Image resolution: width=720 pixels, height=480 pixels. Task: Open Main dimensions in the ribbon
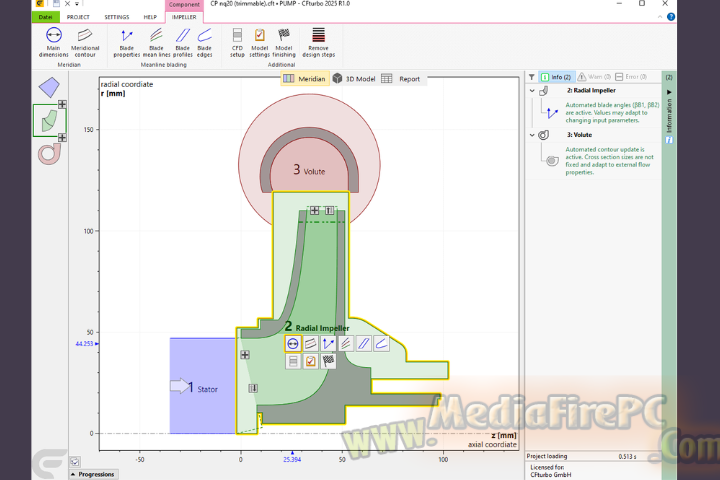point(54,42)
